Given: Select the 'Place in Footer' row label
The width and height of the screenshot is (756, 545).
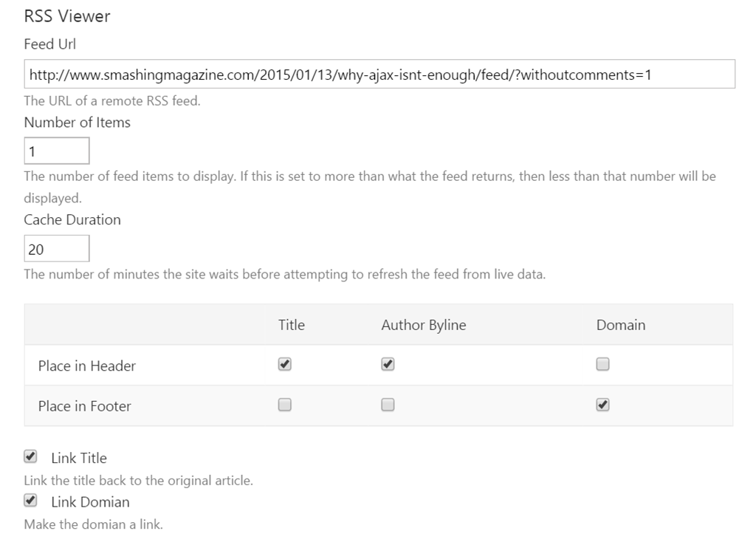Looking at the screenshot, I should [x=85, y=405].
